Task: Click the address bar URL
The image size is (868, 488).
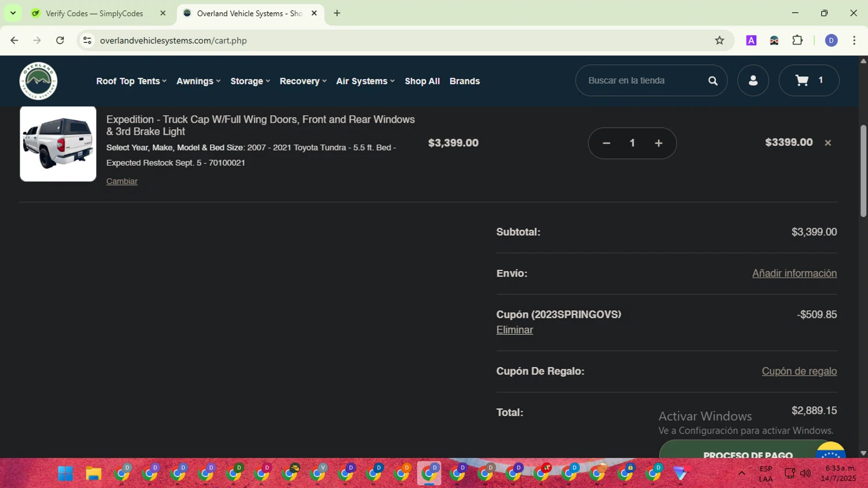Action: click(x=174, y=41)
